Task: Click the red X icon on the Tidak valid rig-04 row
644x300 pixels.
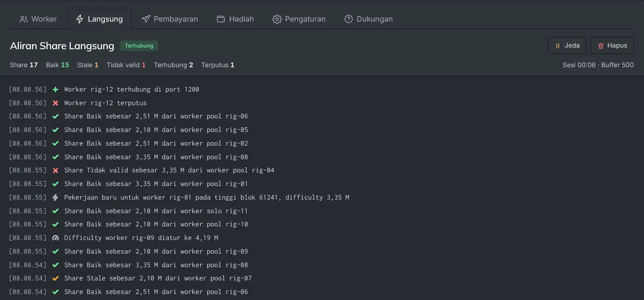Action: [x=56, y=170]
